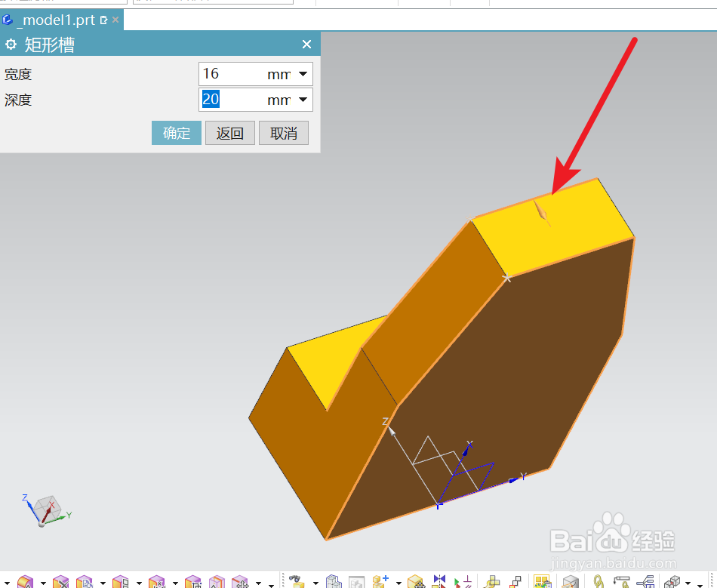Viewport: 717px width, 588px height.
Task: Click the Move Face cube icon with arrow
Action: 26,582
